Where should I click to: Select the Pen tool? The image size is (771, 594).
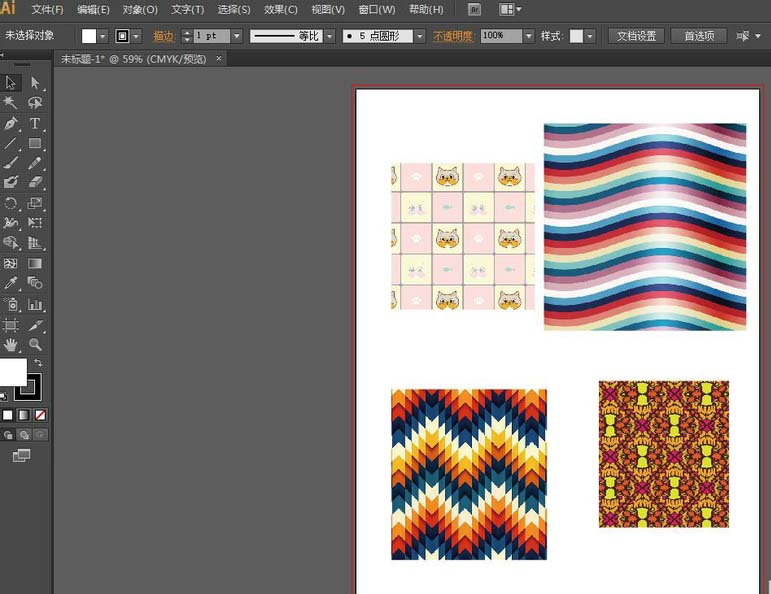11,124
